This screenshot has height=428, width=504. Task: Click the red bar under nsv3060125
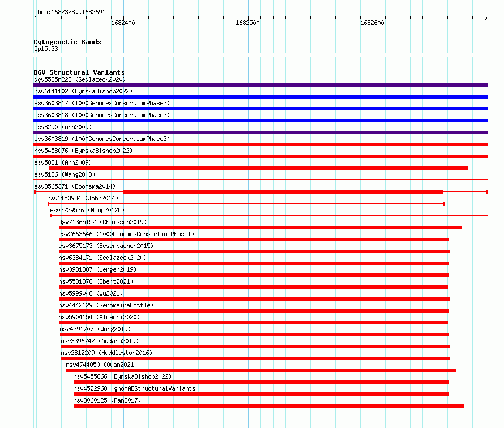click(x=269, y=406)
